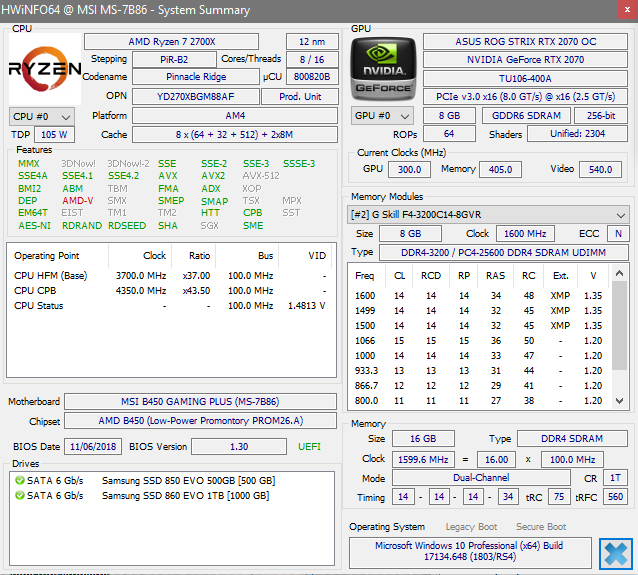Click the DDR4-3200 / PC4-25600 type field
The height and width of the screenshot is (575, 638).
point(504,252)
